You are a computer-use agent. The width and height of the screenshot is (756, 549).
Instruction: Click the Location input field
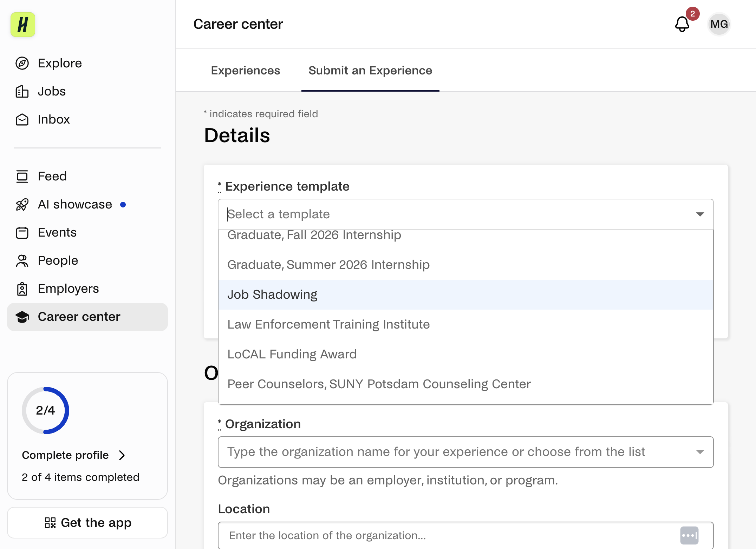[x=465, y=535]
